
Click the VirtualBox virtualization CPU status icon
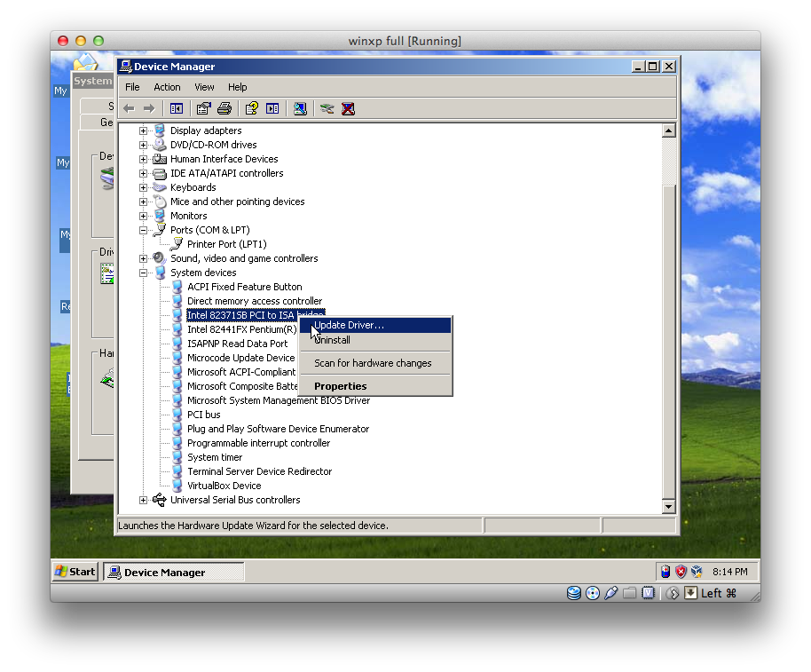648,593
